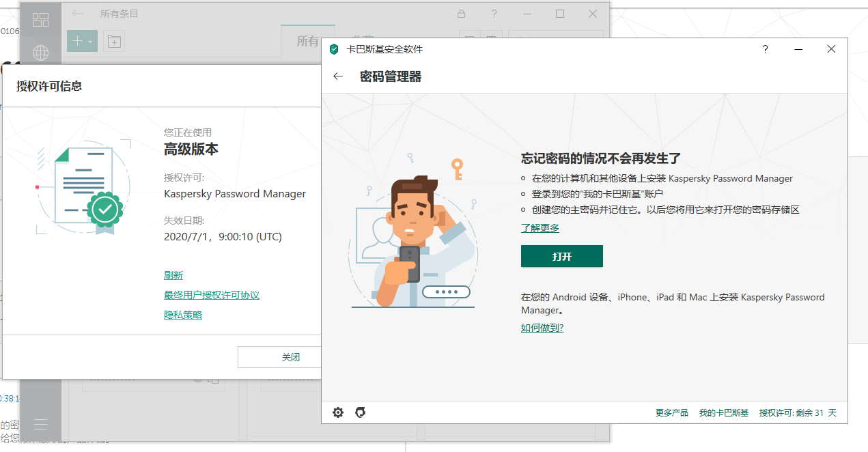This screenshot has width=868, height=452.
Task: Open the green plus add-entry dropdown
Action: coord(82,42)
